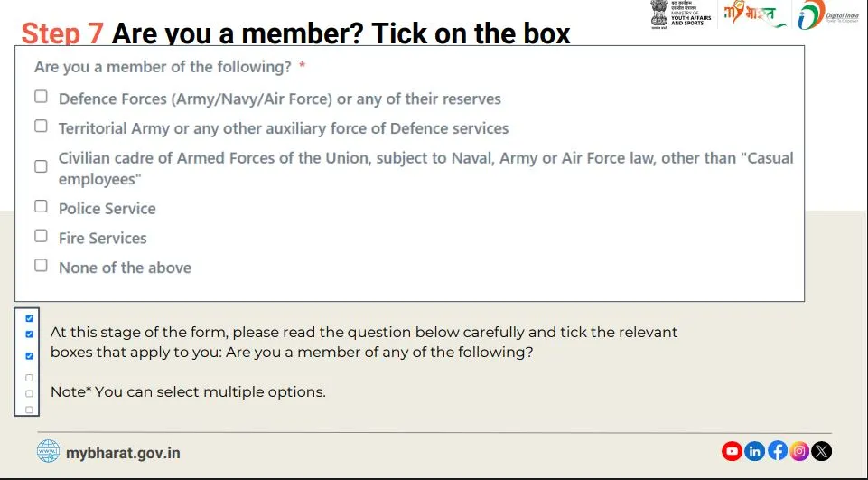Open the X (Twitter) social icon
The height and width of the screenshot is (480, 868).
click(822, 451)
